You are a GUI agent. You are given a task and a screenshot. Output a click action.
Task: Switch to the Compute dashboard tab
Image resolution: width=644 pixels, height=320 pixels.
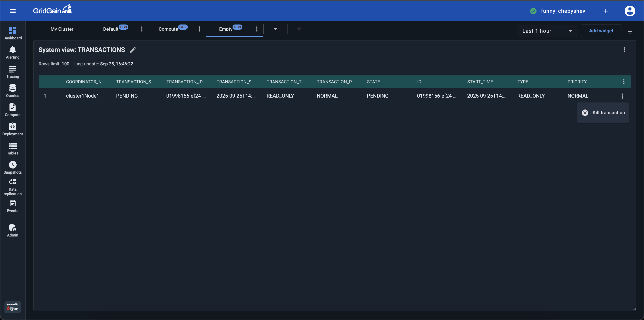168,29
